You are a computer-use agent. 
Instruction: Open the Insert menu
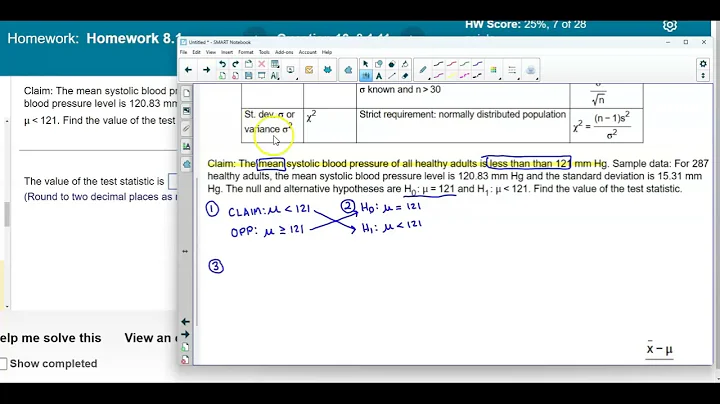(x=227, y=52)
